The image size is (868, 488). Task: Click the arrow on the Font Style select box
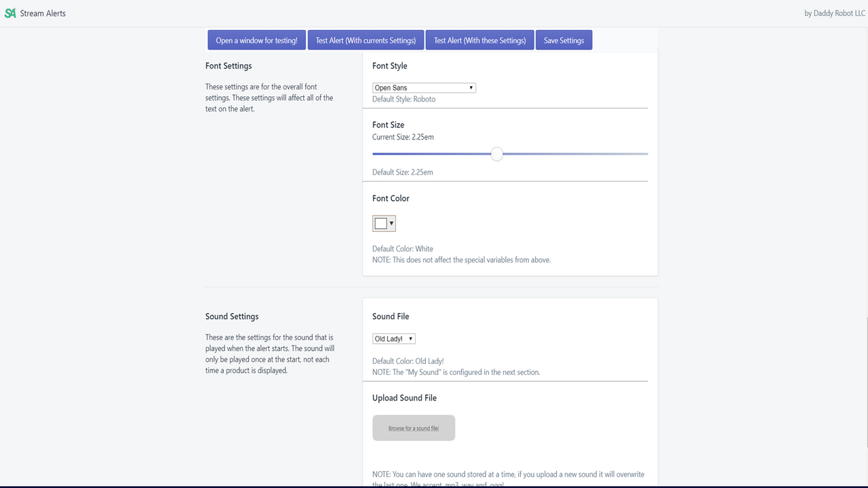click(x=471, y=88)
